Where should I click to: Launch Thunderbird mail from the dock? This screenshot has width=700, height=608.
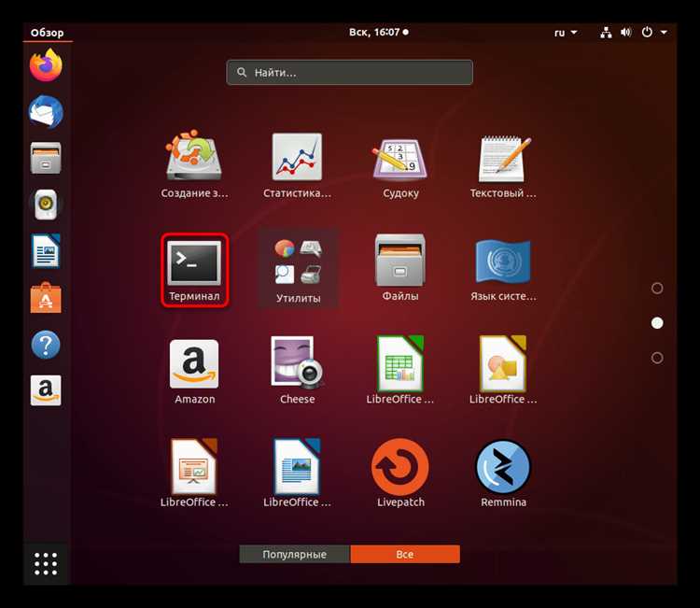point(46,112)
